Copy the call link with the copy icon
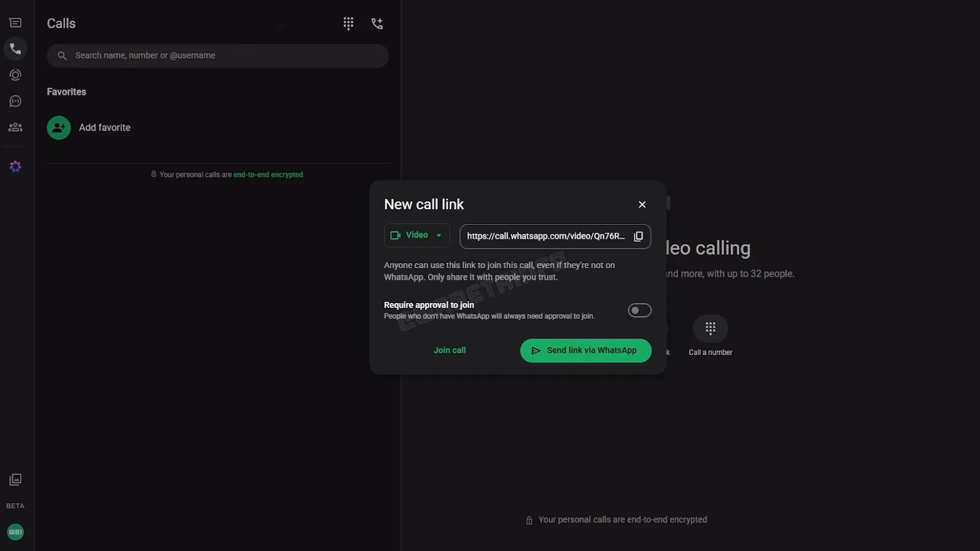This screenshot has height=551, width=980. (638, 236)
